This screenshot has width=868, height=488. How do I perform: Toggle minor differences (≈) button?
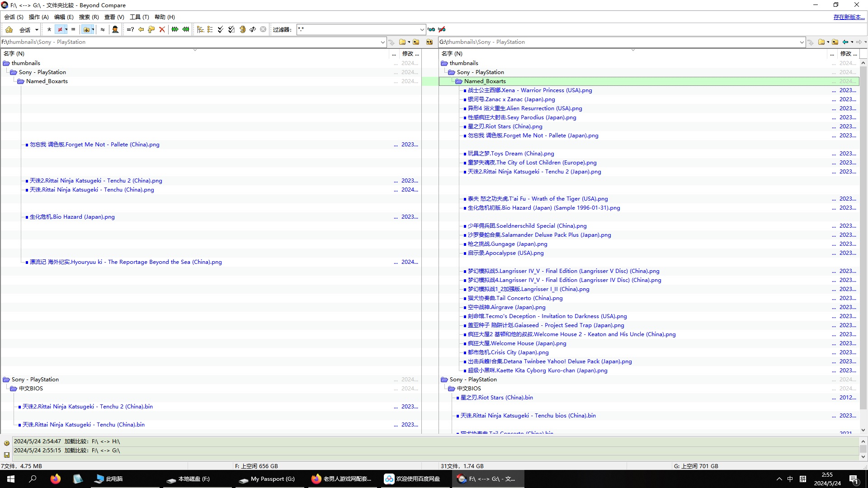click(103, 29)
